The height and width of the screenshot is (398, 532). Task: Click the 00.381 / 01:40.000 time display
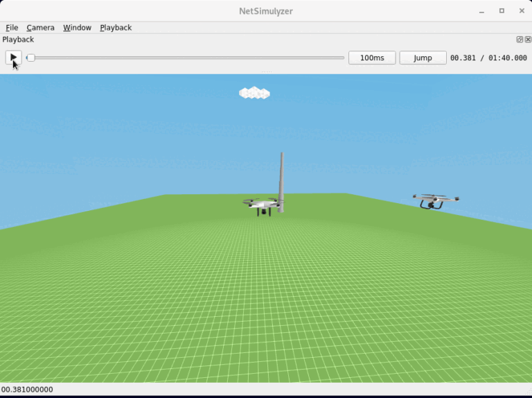pos(488,58)
